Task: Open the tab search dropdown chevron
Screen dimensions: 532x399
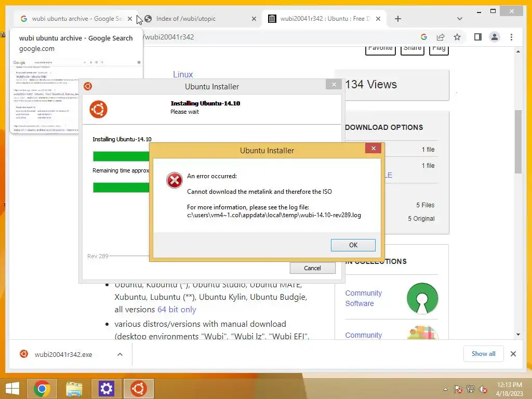Action: (x=460, y=19)
